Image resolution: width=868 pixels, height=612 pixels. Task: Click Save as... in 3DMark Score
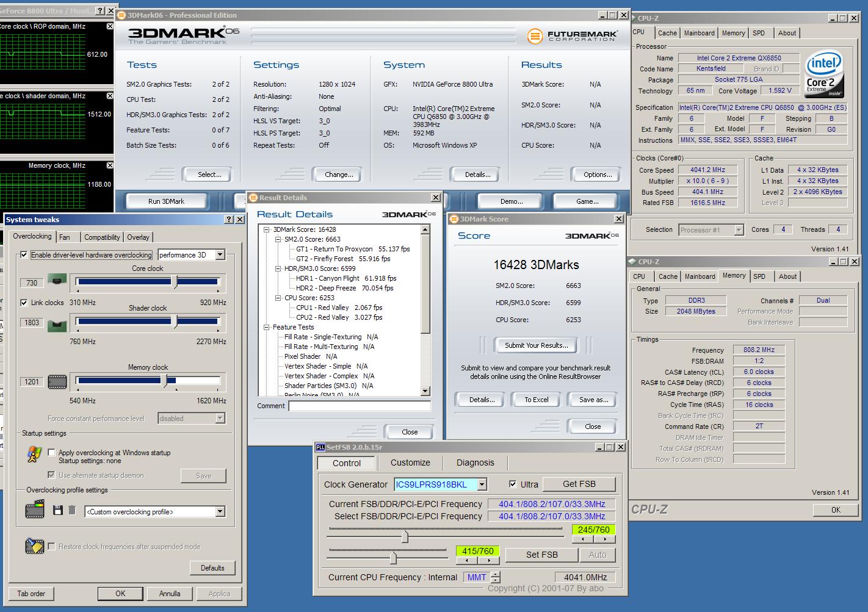593,400
